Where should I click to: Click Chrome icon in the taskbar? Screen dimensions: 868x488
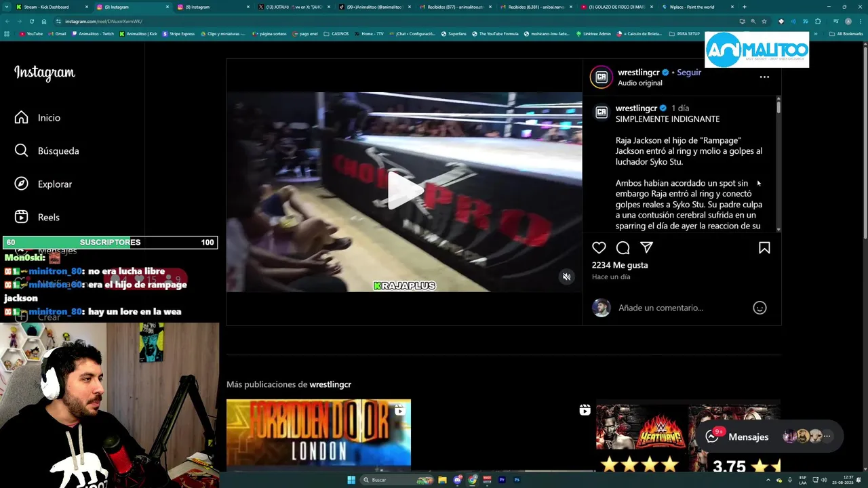[472, 480]
